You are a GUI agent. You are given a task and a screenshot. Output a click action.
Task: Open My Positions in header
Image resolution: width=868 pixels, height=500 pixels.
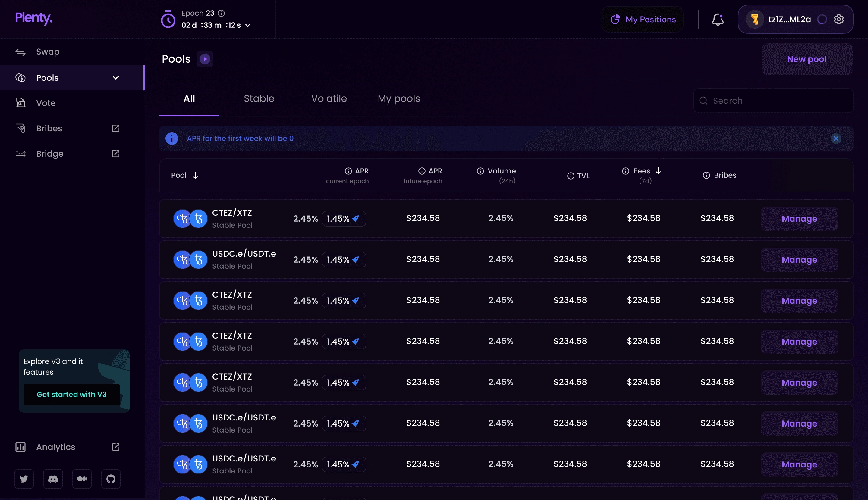tap(643, 20)
